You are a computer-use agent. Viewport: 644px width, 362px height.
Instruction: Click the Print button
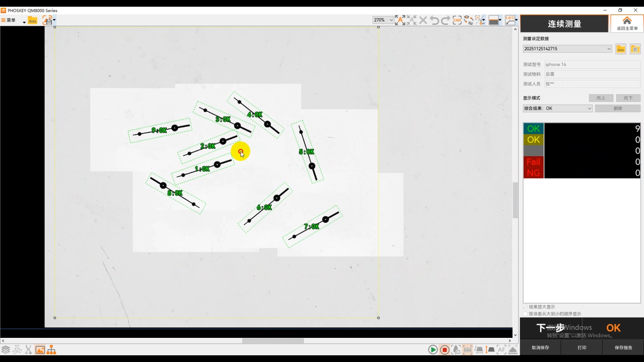[x=582, y=348]
